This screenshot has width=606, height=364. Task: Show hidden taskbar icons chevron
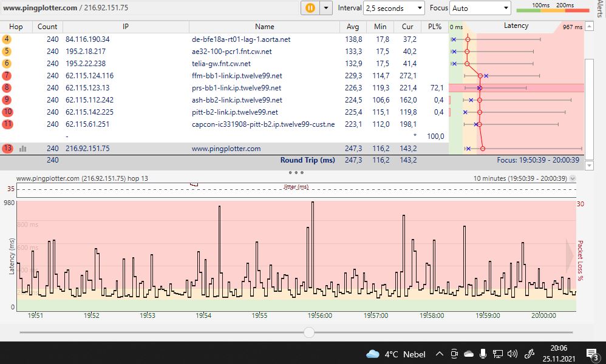point(439,354)
